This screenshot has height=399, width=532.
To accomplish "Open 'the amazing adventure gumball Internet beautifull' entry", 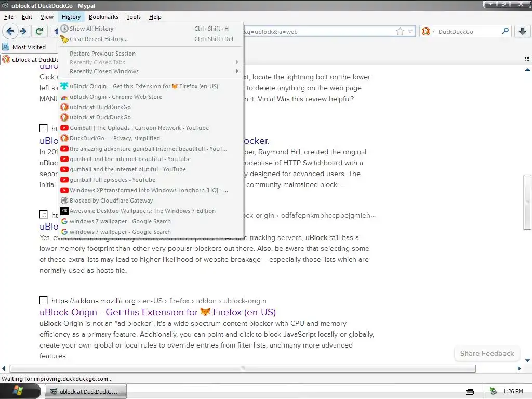I will click(151, 149).
